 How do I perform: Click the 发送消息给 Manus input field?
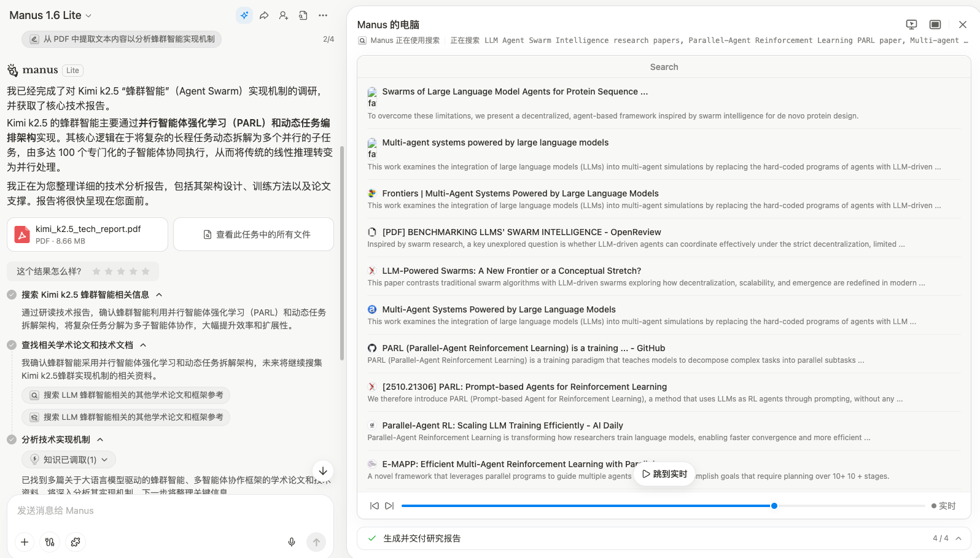(170, 511)
